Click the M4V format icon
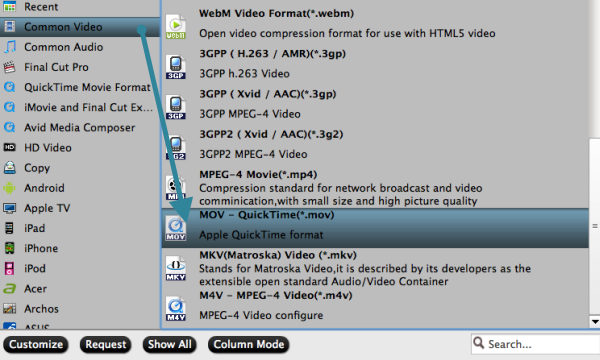 (176, 309)
